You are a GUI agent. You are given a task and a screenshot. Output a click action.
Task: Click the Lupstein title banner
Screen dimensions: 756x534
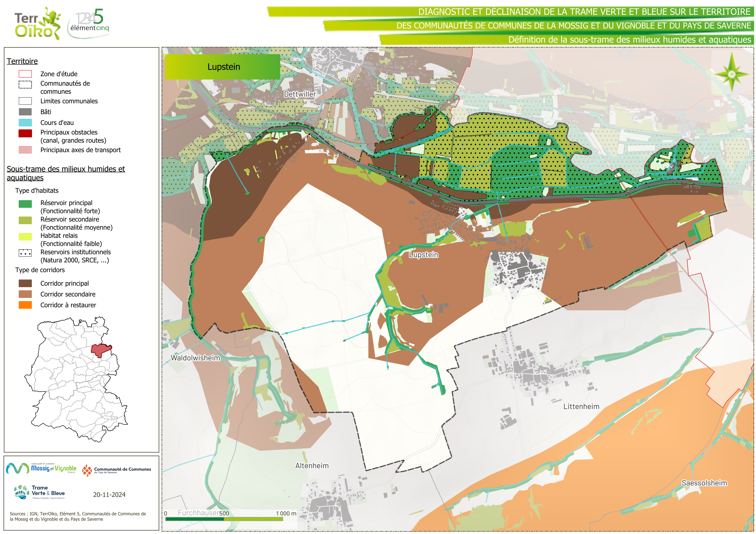tap(223, 67)
